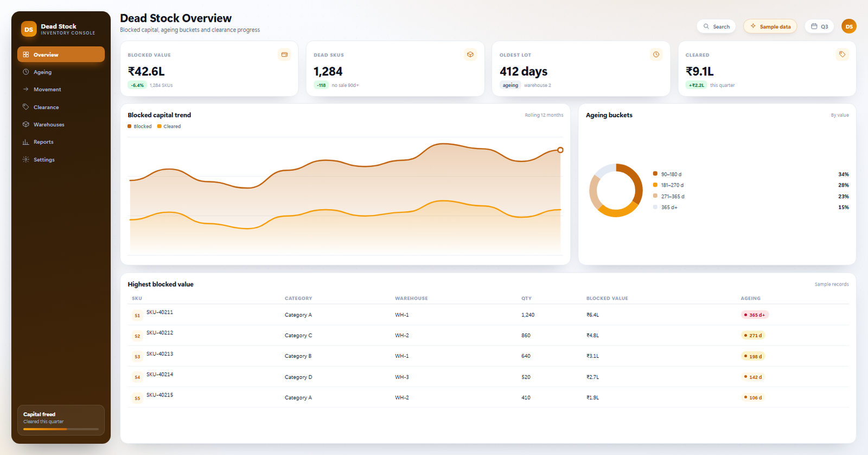
Task: Click the 271 d ageing pill
Action: pyautogui.click(x=753, y=336)
